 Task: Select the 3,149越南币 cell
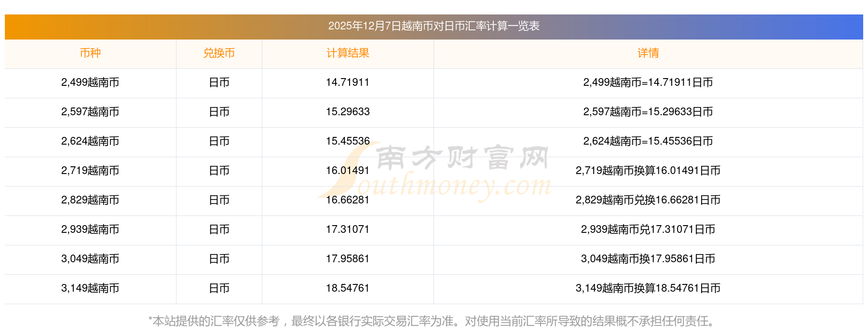[x=90, y=288]
